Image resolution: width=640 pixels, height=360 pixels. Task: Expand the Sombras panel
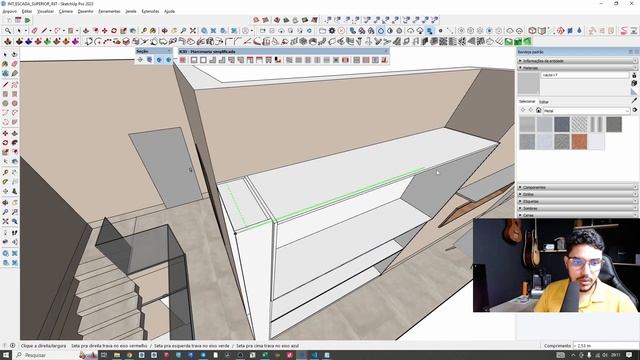click(578, 208)
